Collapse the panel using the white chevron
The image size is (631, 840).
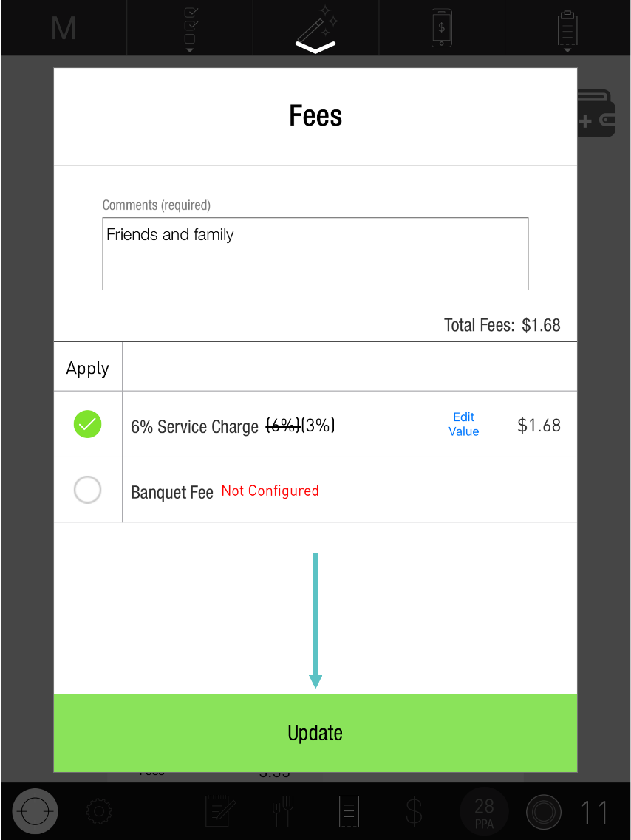click(x=315, y=47)
